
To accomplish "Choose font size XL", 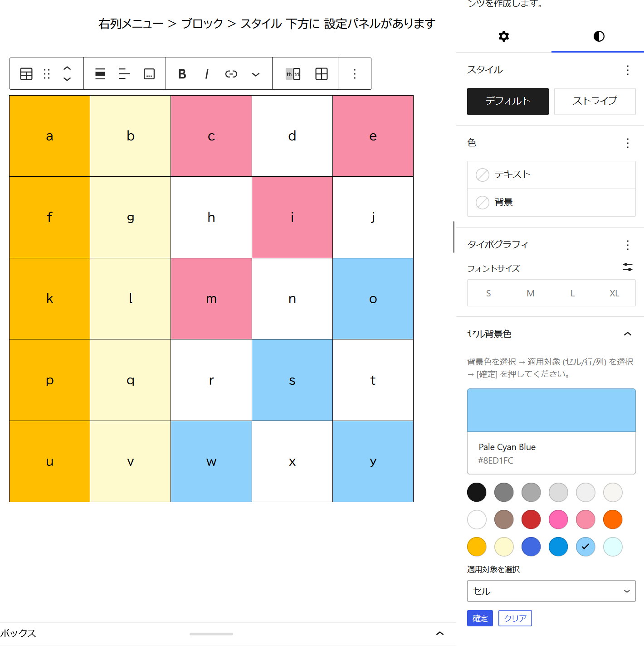I will coord(615,293).
